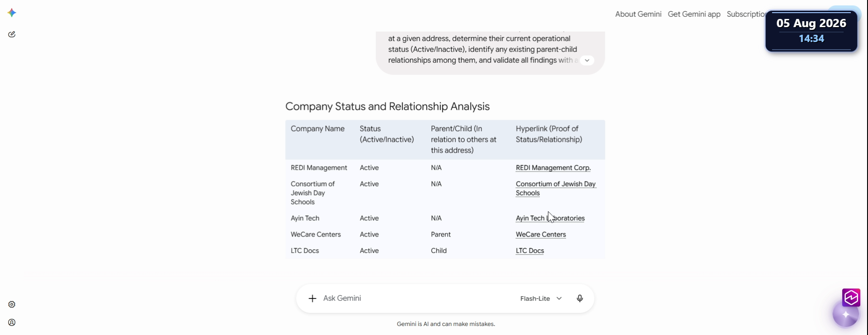868x335 pixels.
Task: Open the account profile icon
Action: tap(12, 322)
